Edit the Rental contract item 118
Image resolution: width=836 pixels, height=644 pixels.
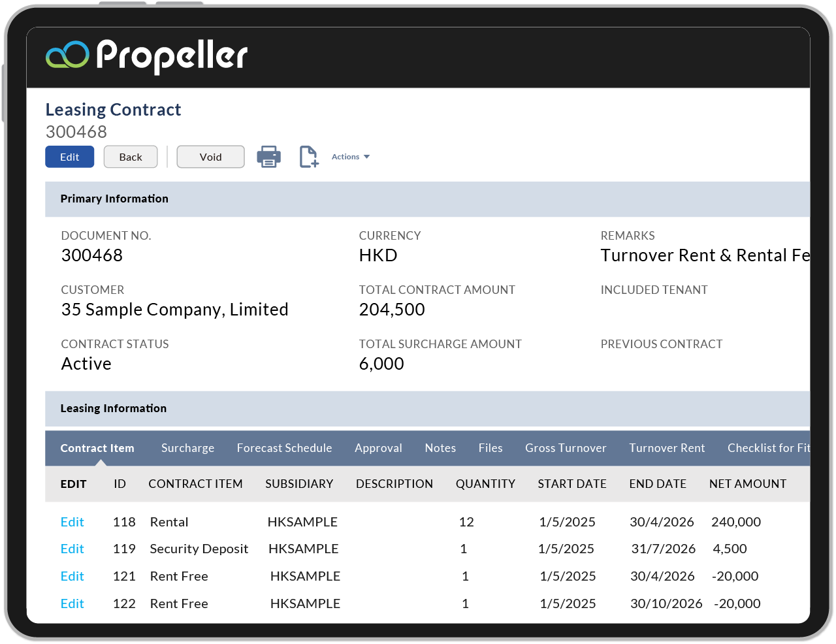point(72,522)
